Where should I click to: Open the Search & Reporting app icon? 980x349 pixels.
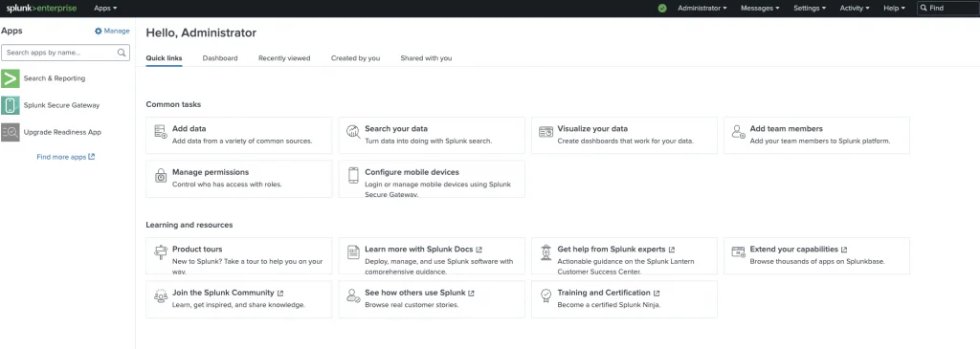coord(10,78)
